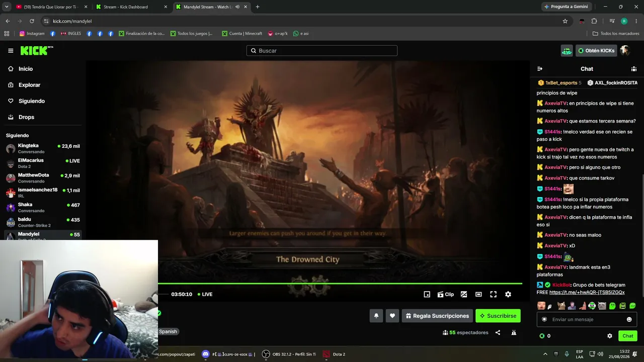
Task: Open chat settings gear
Action: tap(610, 336)
